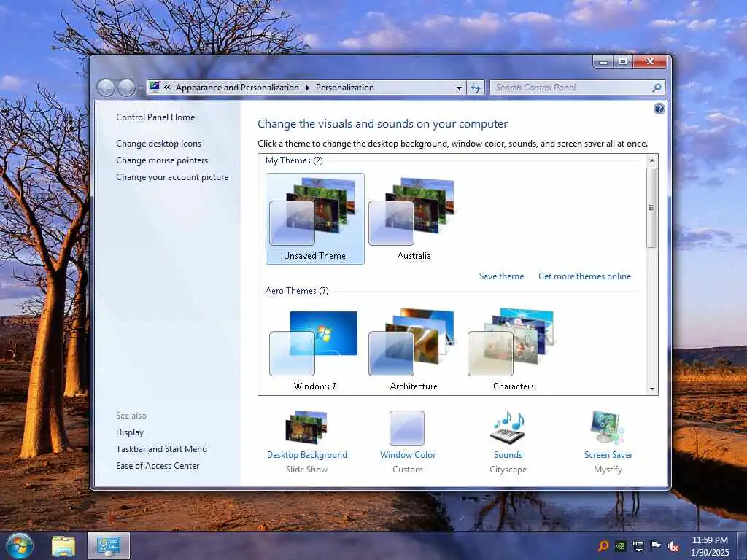The width and height of the screenshot is (747, 560).
Task: Click the Personalization breadcrumb
Action: [345, 87]
